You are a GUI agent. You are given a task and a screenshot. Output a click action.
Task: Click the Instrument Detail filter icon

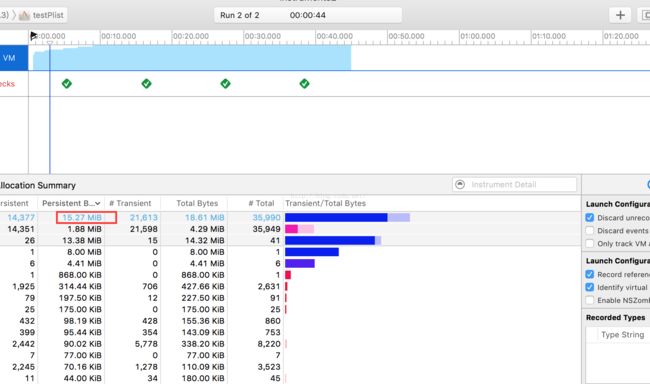(x=460, y=185)
